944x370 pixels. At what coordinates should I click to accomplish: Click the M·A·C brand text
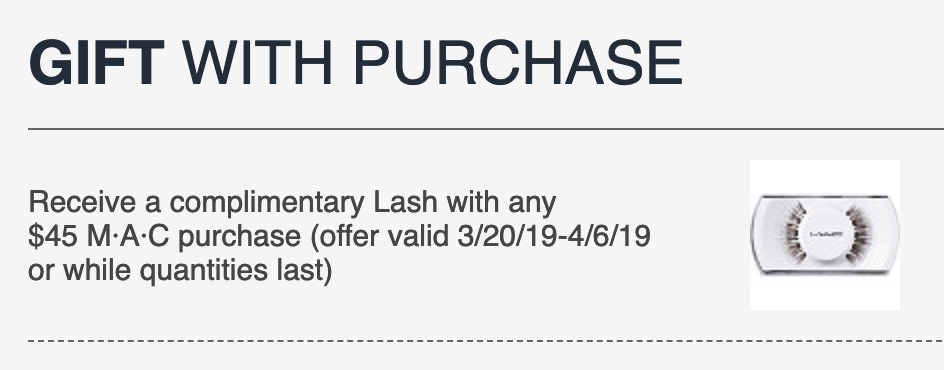click(x=128, y=236)
